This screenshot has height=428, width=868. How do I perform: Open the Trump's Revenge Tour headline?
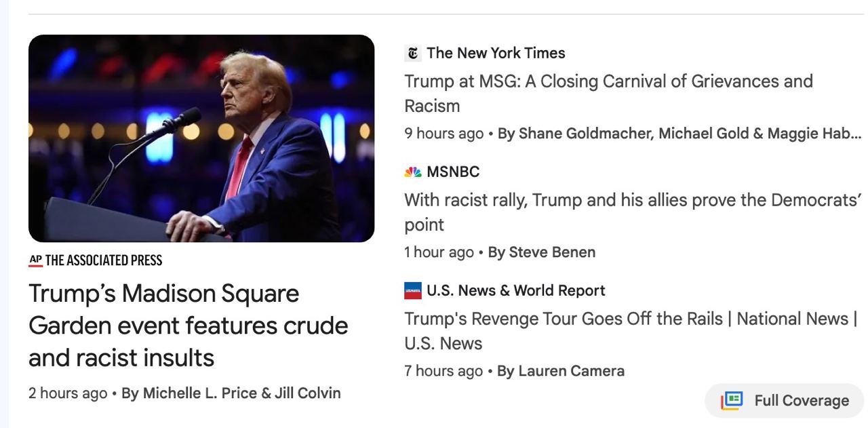point(631,331)
